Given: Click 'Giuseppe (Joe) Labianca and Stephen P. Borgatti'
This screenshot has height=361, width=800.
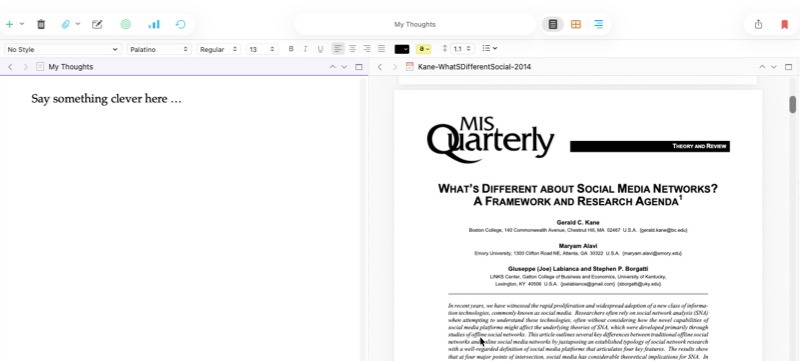Looking at the screenshot, I should (x=578, y=269).
